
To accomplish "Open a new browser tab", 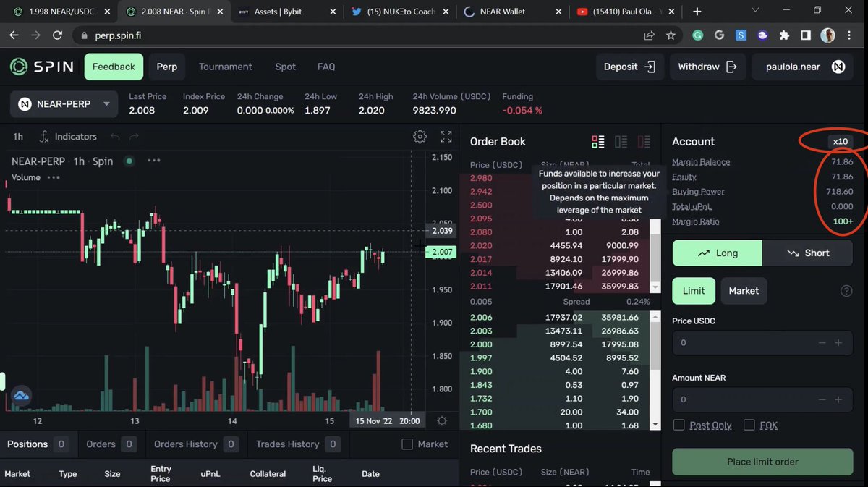I will [697, 12].
